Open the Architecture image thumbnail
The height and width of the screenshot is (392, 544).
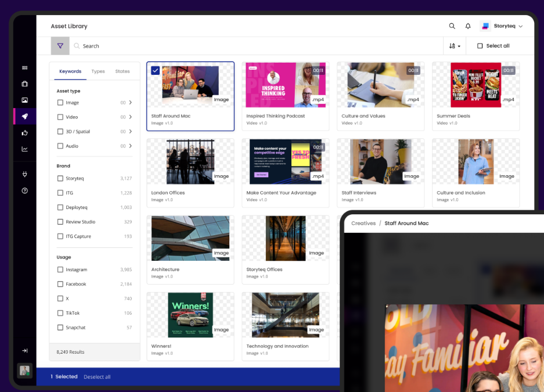[x=190, y=238]
